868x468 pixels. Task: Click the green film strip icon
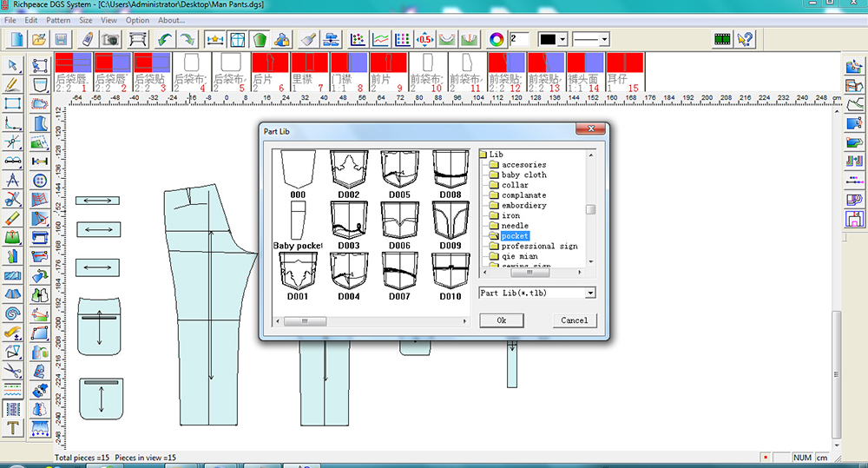coord(722,39)
